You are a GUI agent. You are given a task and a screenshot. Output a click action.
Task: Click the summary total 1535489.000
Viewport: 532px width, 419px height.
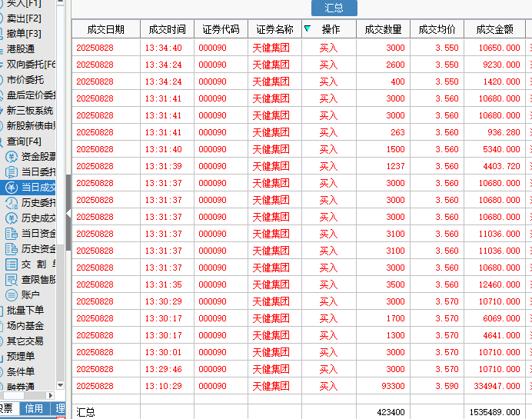494,412
